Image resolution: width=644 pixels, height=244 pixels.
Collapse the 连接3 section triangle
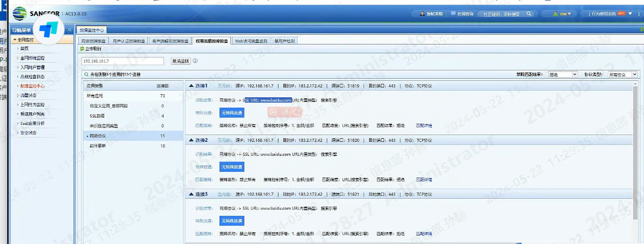191,194
